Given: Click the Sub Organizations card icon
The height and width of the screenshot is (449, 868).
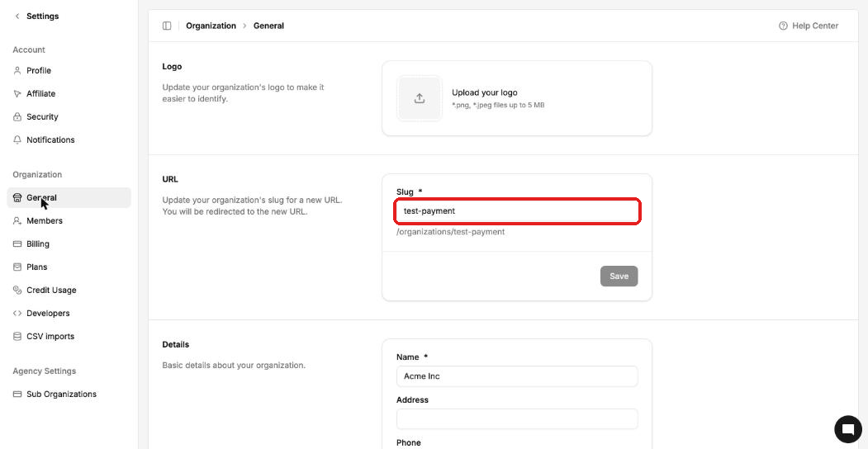Looking at the screenshot, I should point(17,395).
